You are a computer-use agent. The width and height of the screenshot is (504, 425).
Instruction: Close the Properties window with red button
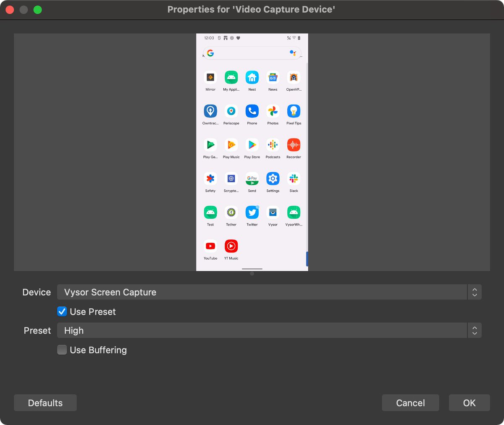(x=10, y=10)
